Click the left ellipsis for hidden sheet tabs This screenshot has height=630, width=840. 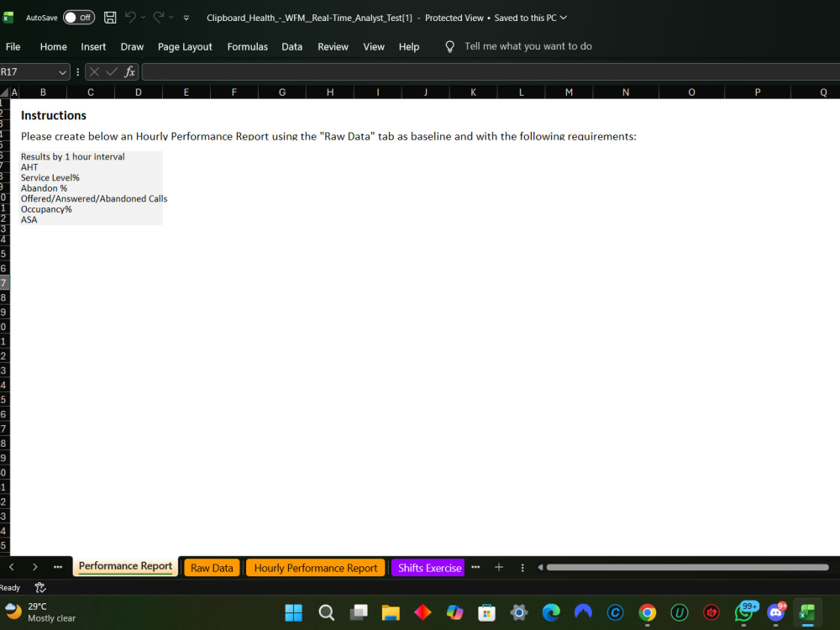point(58,567)
